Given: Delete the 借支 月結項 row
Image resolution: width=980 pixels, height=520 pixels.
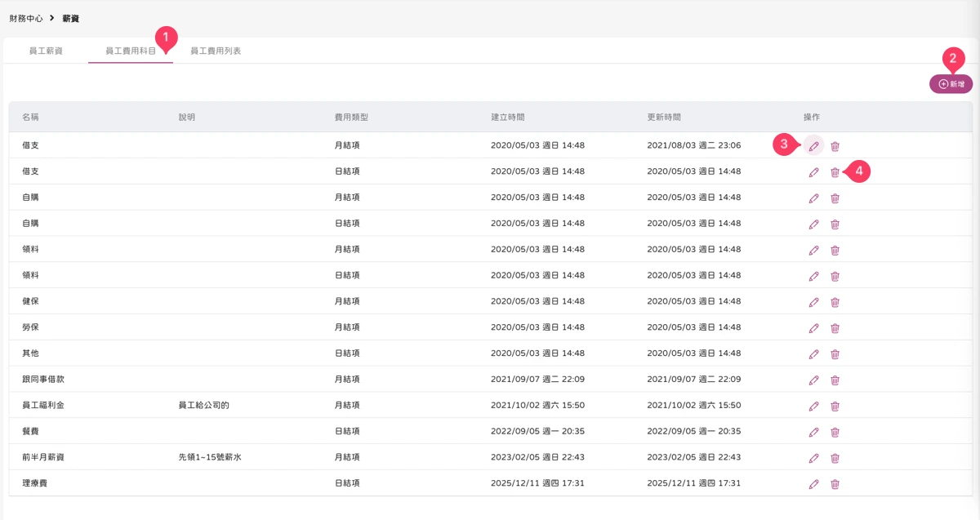Looking at the screenshot, I should [835, 146].
